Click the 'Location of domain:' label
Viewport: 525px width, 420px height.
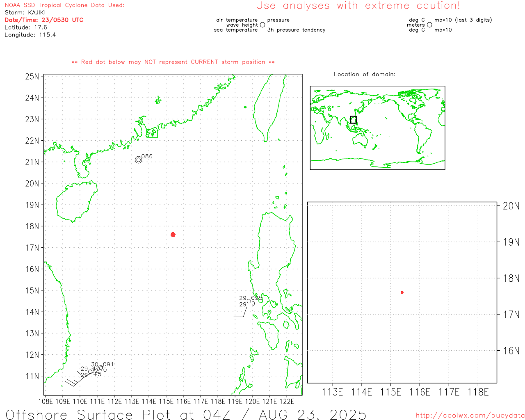[x=365, y=74]
